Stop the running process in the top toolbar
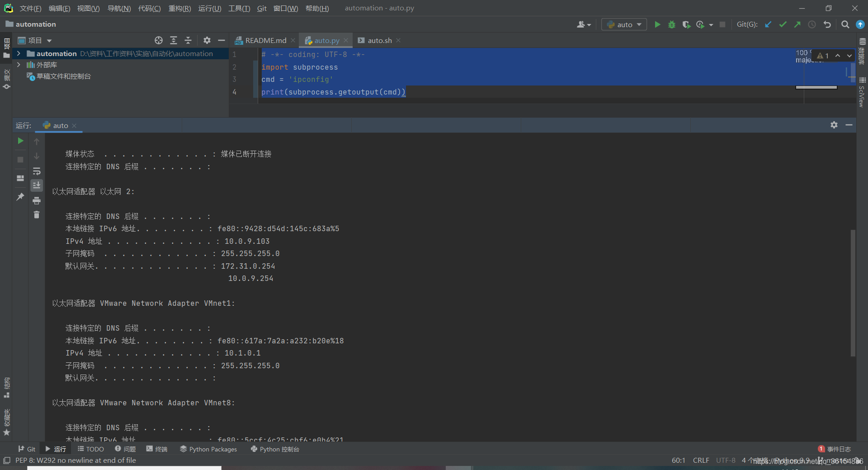 (722, 24)
